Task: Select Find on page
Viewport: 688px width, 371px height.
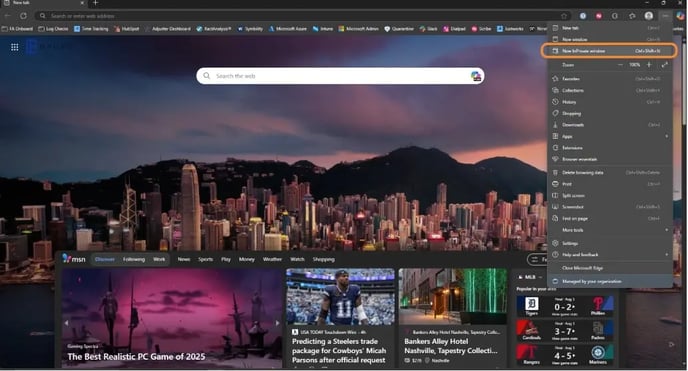Action: (609, 218)
